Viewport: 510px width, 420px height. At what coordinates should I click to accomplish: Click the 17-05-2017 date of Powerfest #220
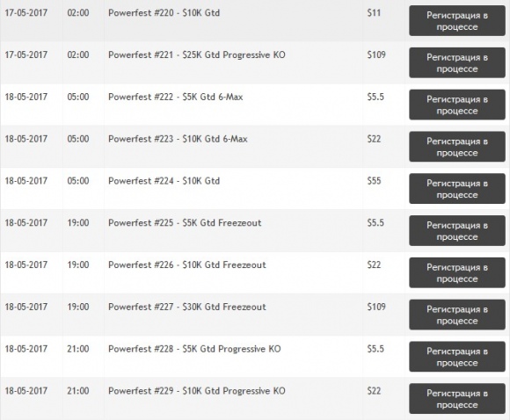26,13
